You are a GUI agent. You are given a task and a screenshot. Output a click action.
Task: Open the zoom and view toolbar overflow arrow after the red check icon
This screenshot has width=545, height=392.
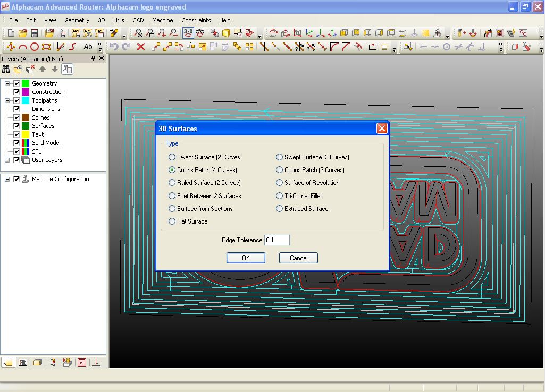tap(259, 35)
